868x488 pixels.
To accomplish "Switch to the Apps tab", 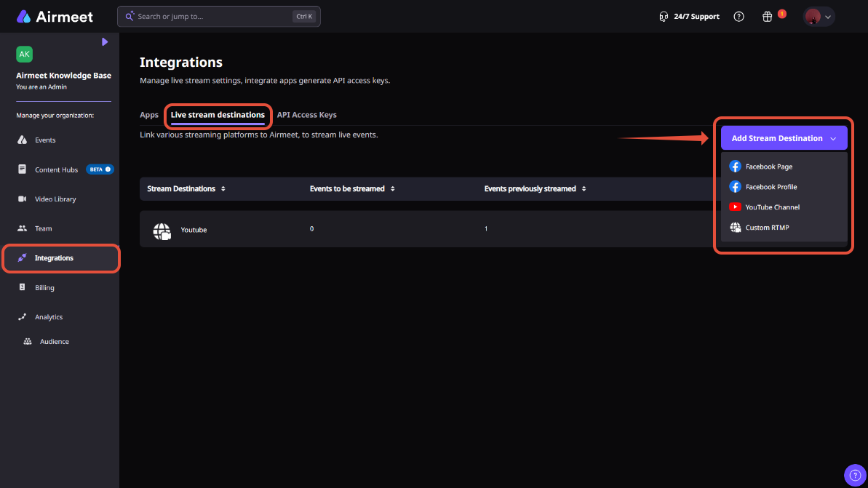I will click(x=149, y=114).
